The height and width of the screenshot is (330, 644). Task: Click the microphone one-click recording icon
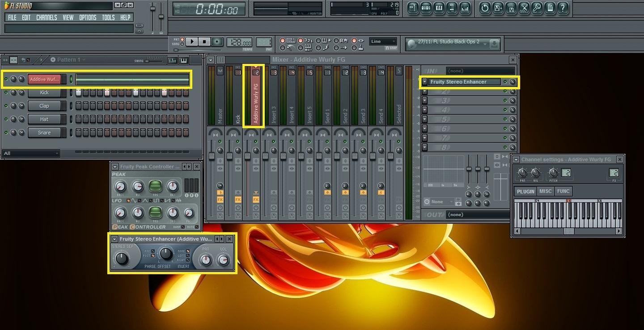tap(537, 8)
